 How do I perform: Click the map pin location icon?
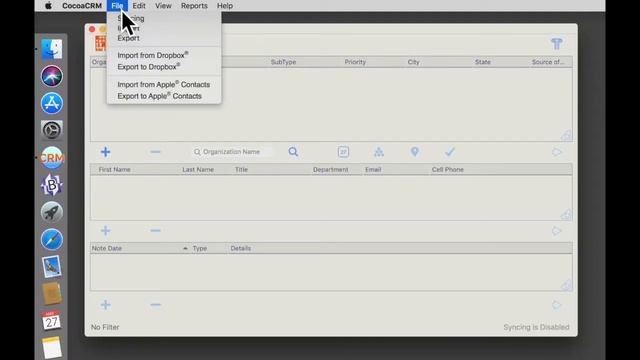tap(415, 152)
